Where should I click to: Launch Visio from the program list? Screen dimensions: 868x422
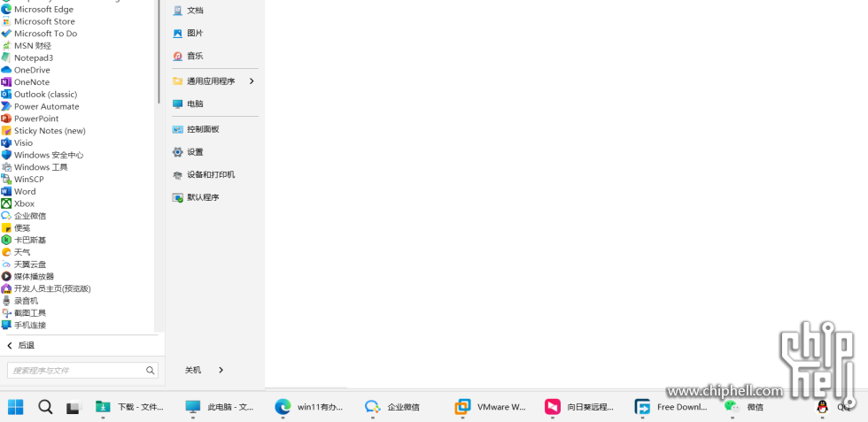17,143
